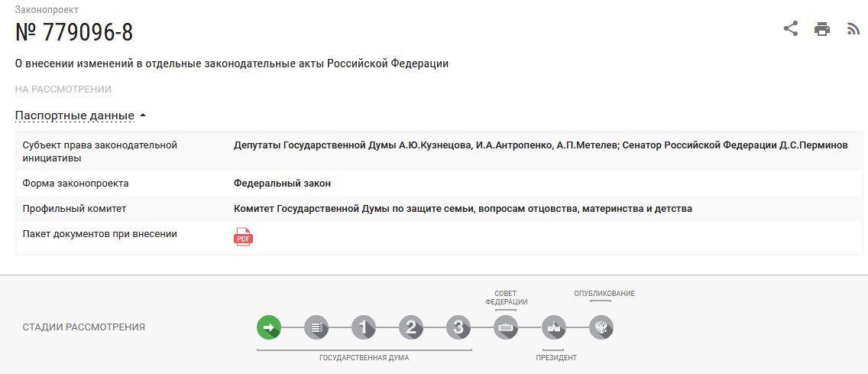This screenshot has height=374, width=868.
Task: Click the document list stage icon
Action: click(x=316, y=328)
